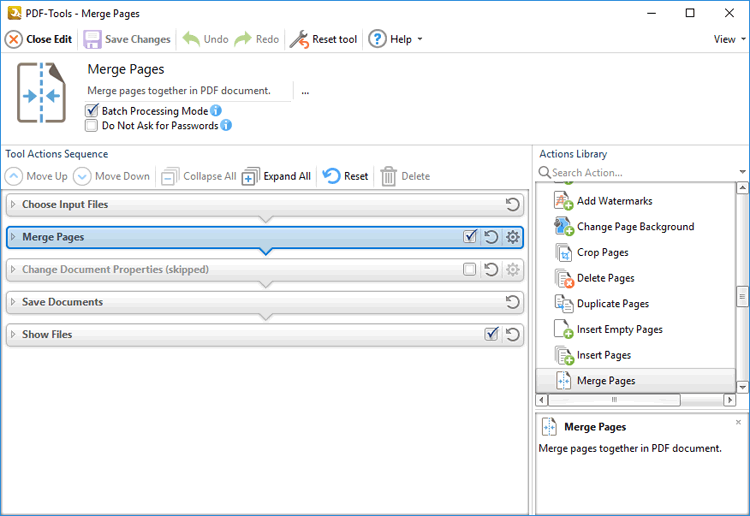Click the Search Action input field
Image resolution: width=750 pixels, height=516 pixels.
(x=640, y=173)
